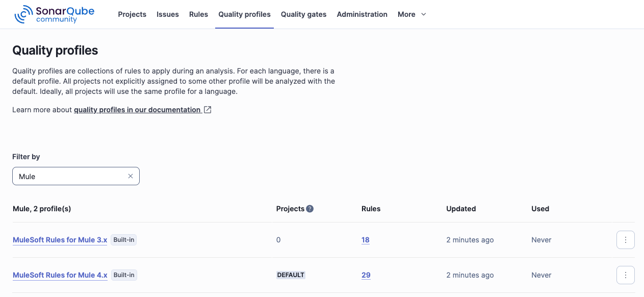Focus the Filter by input containing Mule
The height and width of the screenshot is (297, 644).
click(x=76, y=176)
